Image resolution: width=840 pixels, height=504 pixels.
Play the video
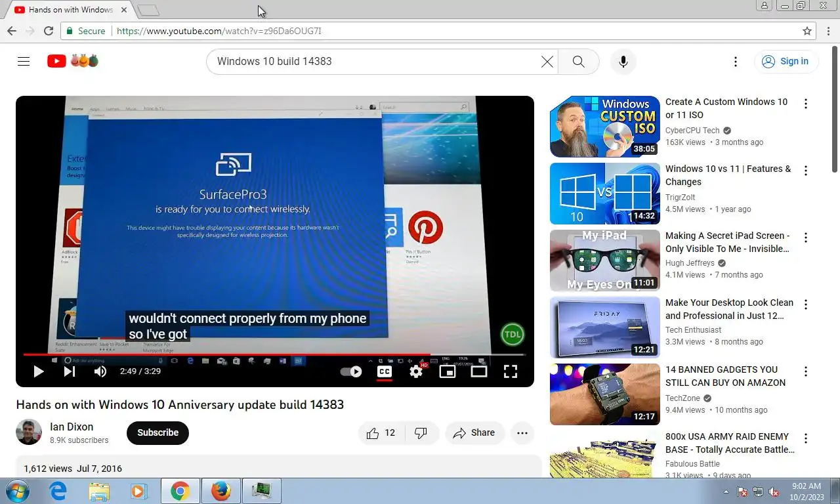pyautogui.click(x=38, y=371)
